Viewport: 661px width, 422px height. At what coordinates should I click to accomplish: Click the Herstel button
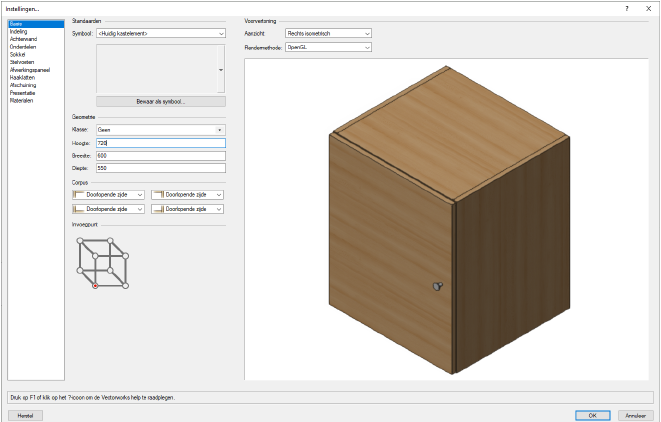(25, 416)
